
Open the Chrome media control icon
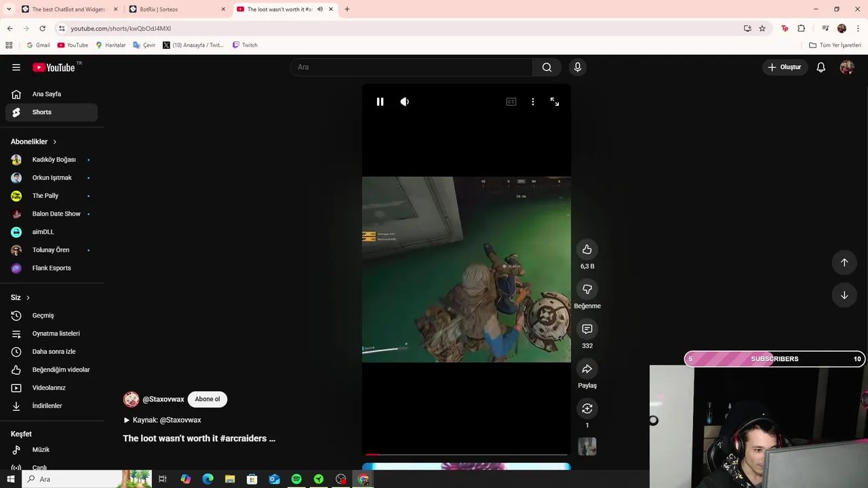coord(825,28)
